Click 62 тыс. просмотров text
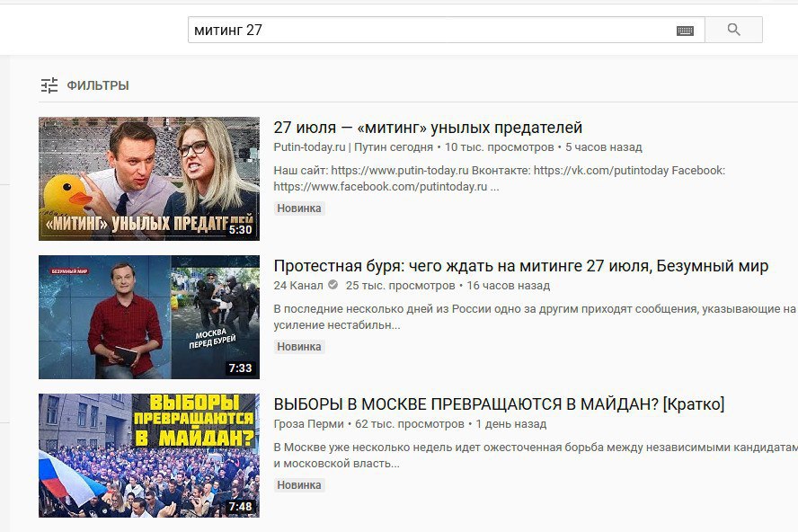Image resolution: width=798 pixels, height=532 pixels. (410, 424)
